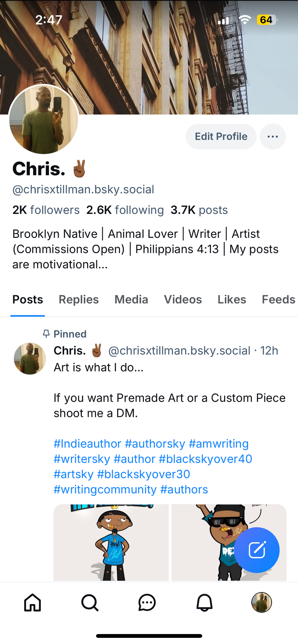Select the Likes tab
The image size is (298, 644).
[232, 299]
